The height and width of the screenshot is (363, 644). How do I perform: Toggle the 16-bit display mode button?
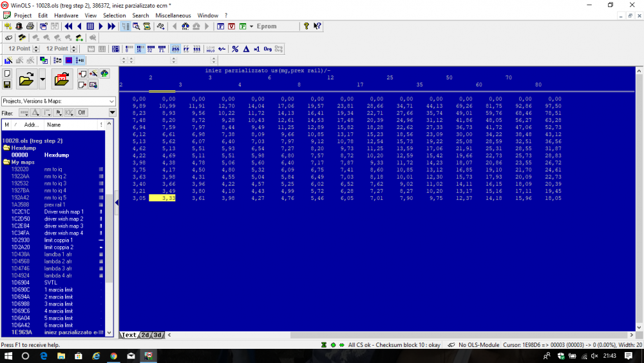coord(140,49)
